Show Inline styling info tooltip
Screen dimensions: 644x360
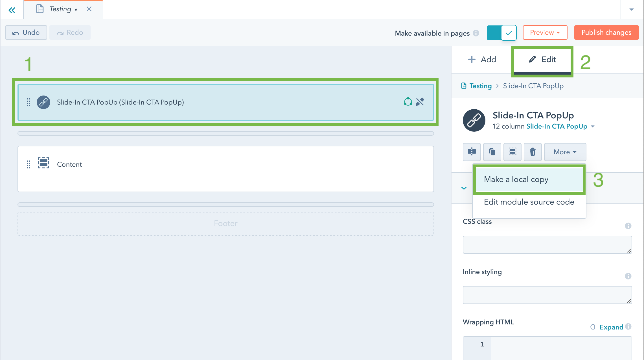click(x=628, y=276)
